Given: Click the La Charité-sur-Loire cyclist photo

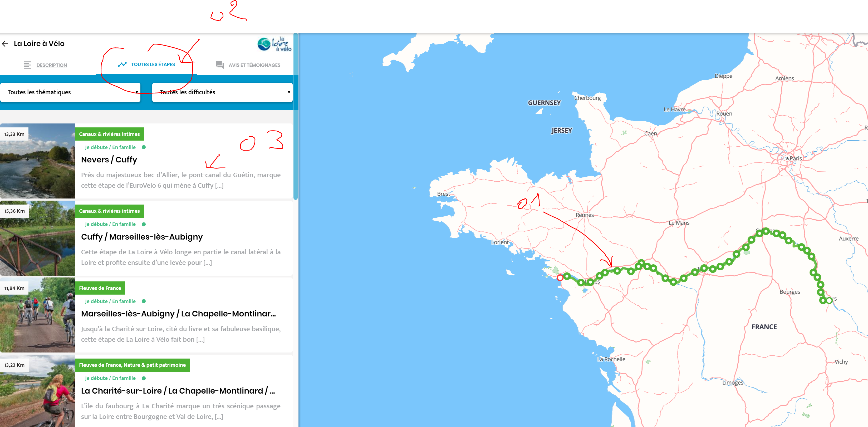Looking at the screenshot, I should point(38,391).
